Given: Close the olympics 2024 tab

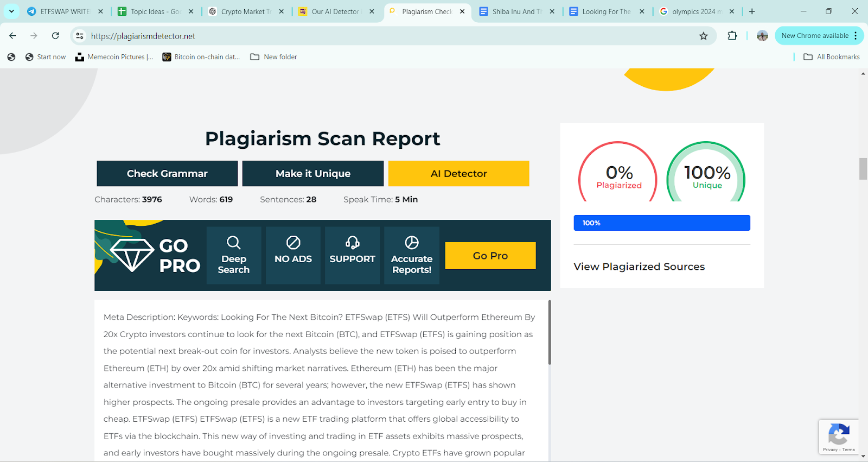Looking at the screenshot, I should coord(732,11).
